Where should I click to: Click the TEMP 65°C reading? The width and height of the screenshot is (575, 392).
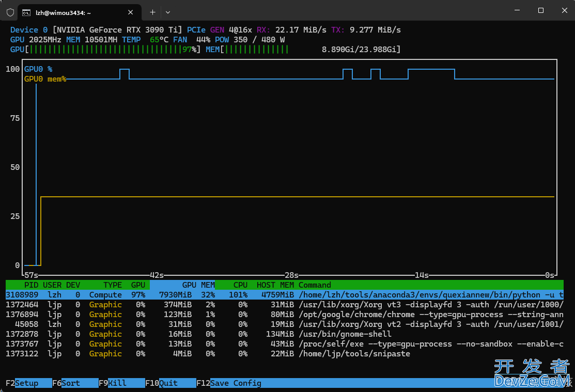145,40
